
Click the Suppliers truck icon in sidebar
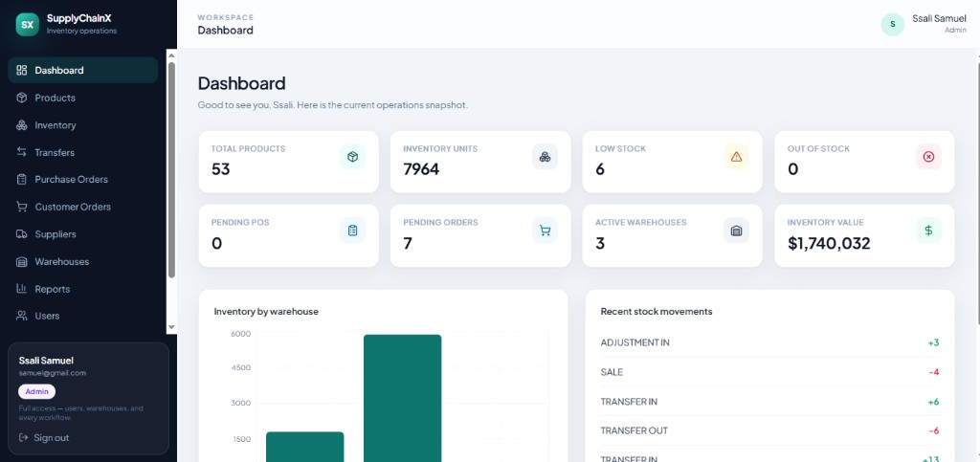[22, 234]
